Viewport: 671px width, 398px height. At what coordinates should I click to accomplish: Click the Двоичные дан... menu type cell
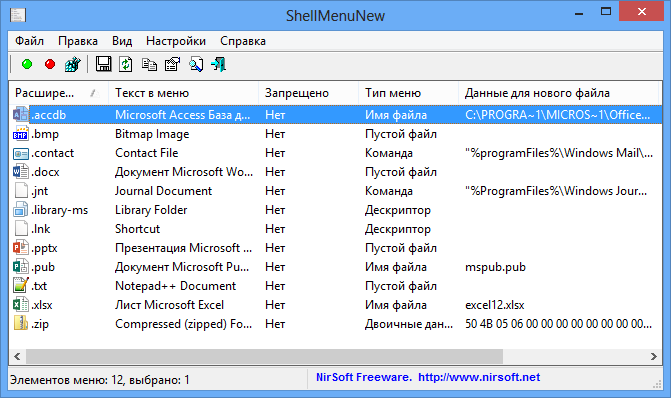[x=409, y=324]
